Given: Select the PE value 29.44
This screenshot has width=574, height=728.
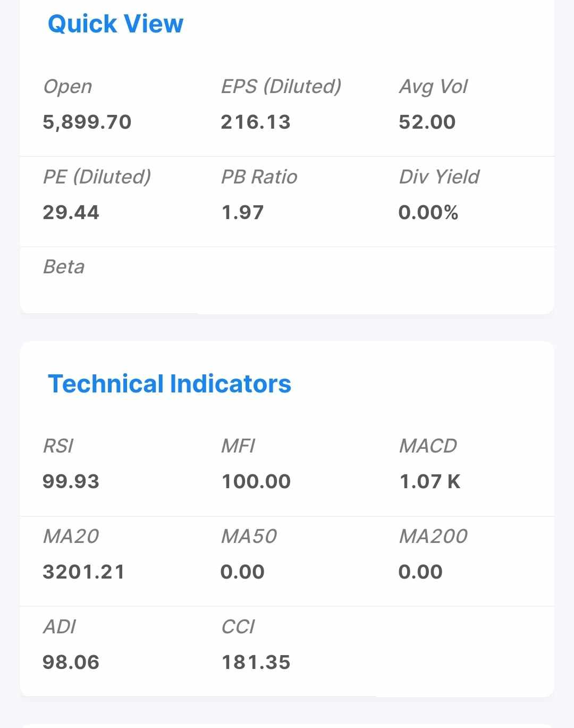Looking at the screenshot, I should pos(71,213).
